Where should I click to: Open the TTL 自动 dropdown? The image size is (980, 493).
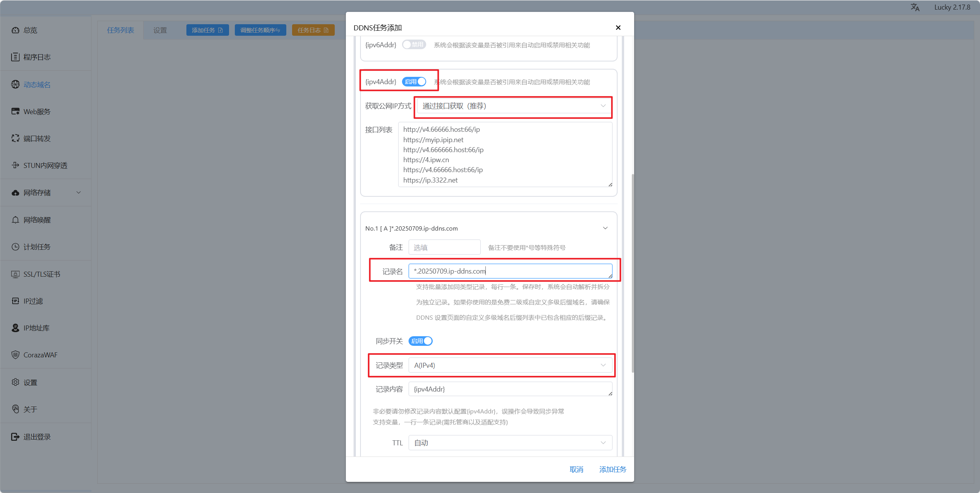coord(510,443)
